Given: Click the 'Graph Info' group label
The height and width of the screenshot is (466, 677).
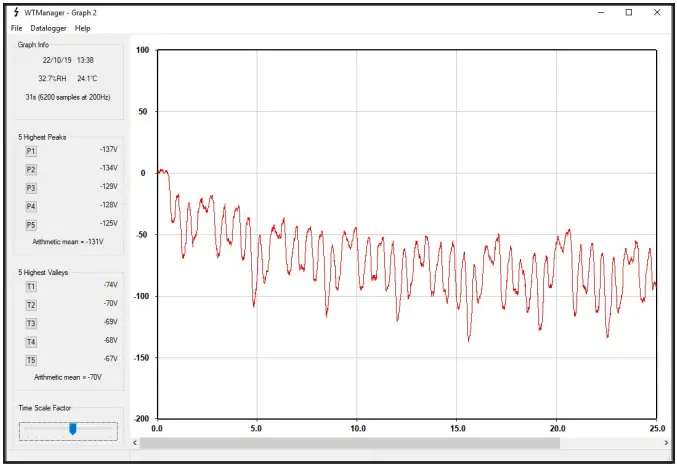Looking at the screenshot, I should pos(33,45).
